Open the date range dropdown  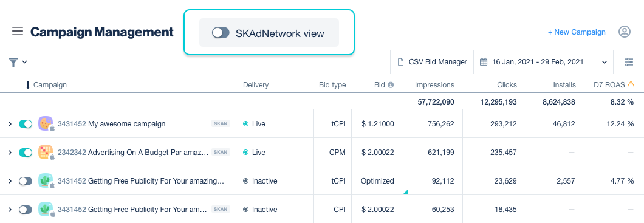(x=543, y=62)
